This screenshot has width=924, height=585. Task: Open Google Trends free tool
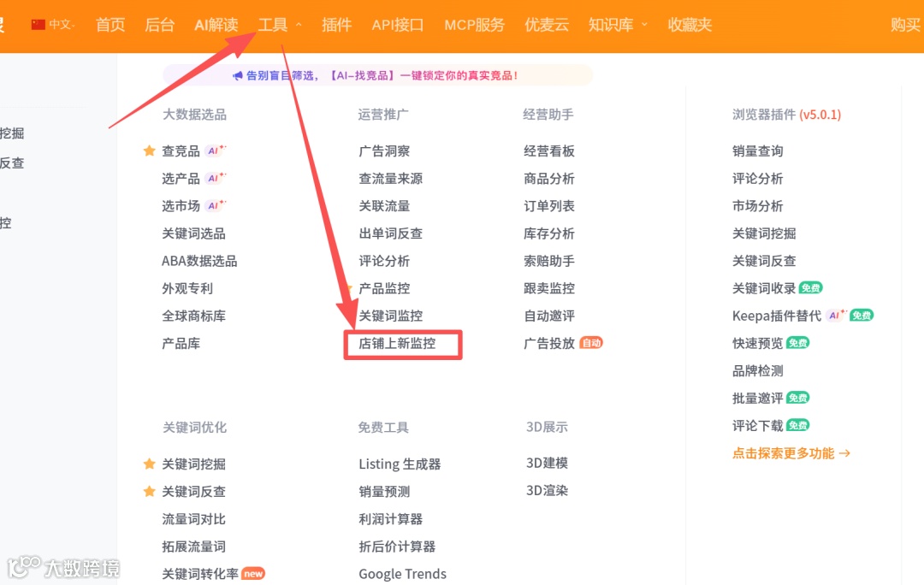point(403,574)
